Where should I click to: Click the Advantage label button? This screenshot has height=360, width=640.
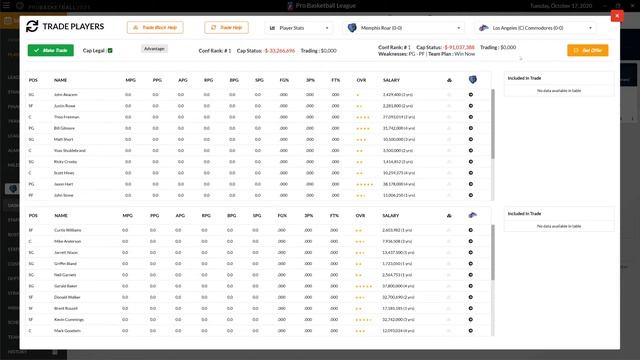point(154,49)
